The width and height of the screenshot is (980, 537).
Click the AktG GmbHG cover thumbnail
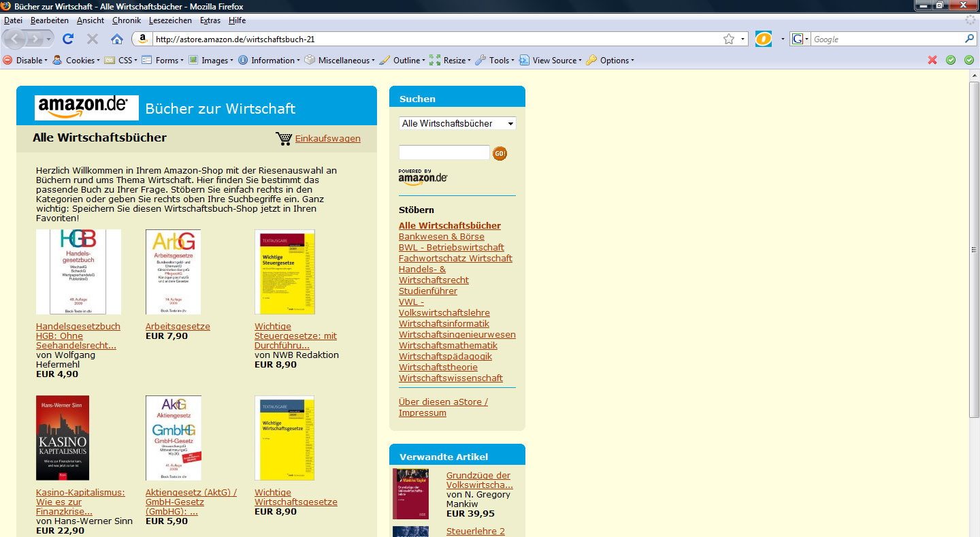(173, 438)
